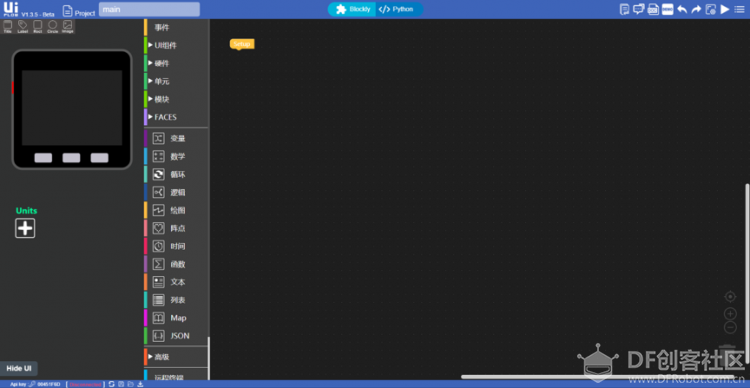The width and height of the screenshot is (750, 388).
Task: Click the middle button on the M5Stack preview
Action: (x=72, y=158)
